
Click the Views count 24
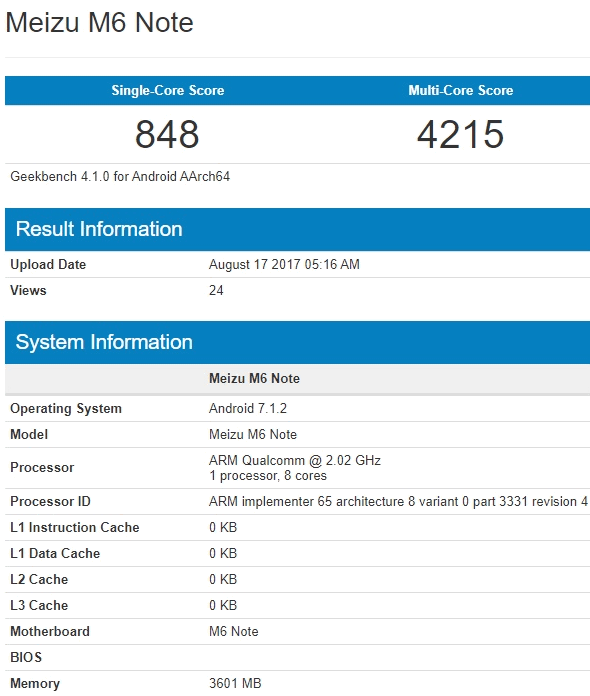tap(216, 290)
